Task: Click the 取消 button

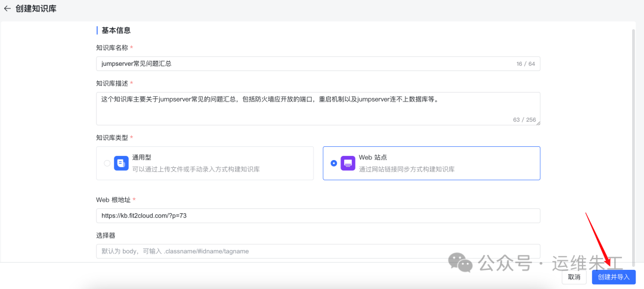Action: [x=574, y=277]
